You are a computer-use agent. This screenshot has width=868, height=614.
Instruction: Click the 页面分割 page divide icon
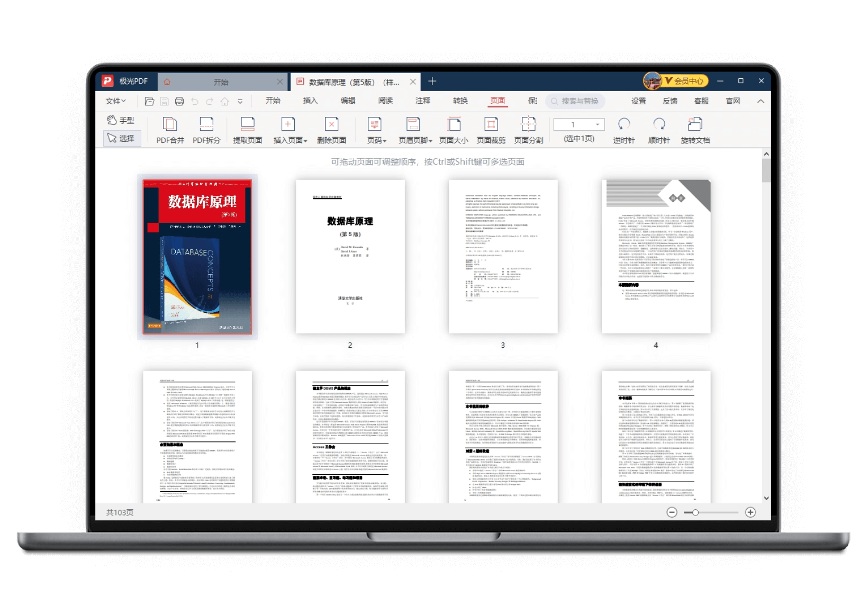click(x=528, y=124)
